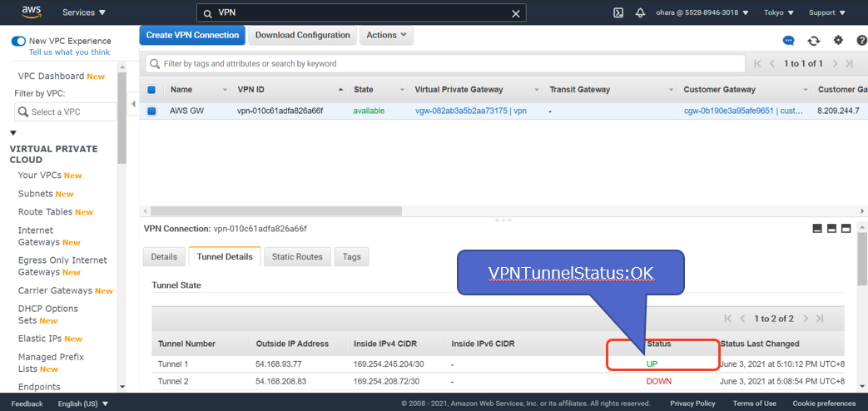The height and width of the screenshot is (411, 868).
Task: Open the CloudShell terminal icon
Action: pyautogui.click(x=619, y=12)
